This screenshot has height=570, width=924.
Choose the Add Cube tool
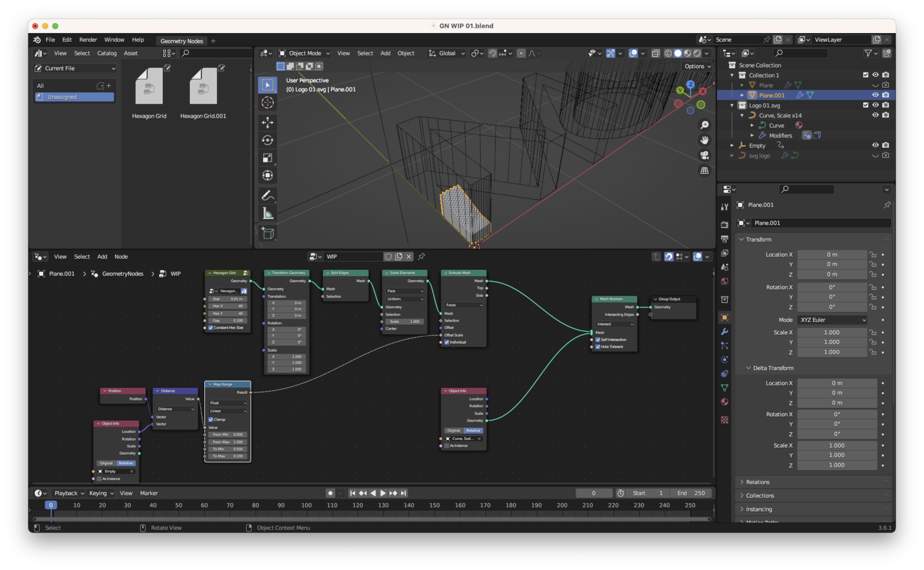[268, 233]
